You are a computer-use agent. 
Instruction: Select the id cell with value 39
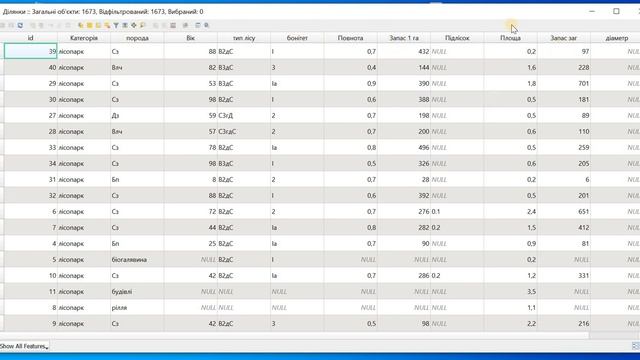(31, 51)
